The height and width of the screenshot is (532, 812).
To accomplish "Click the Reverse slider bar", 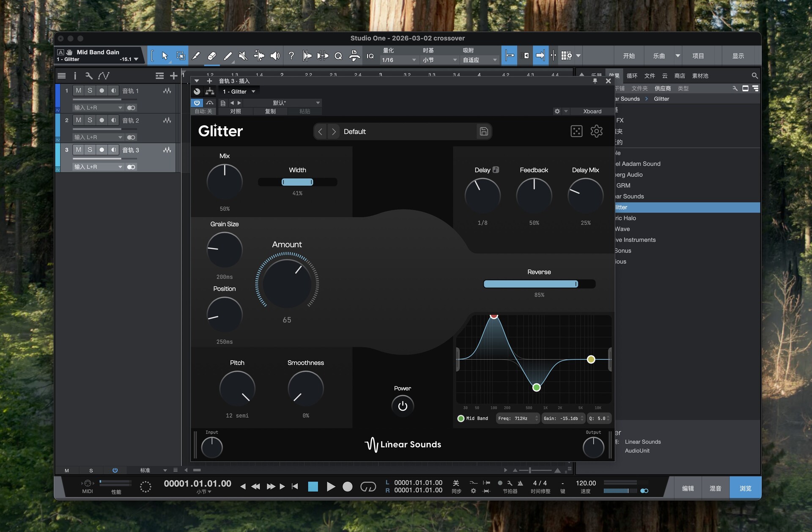I will 539,284.
